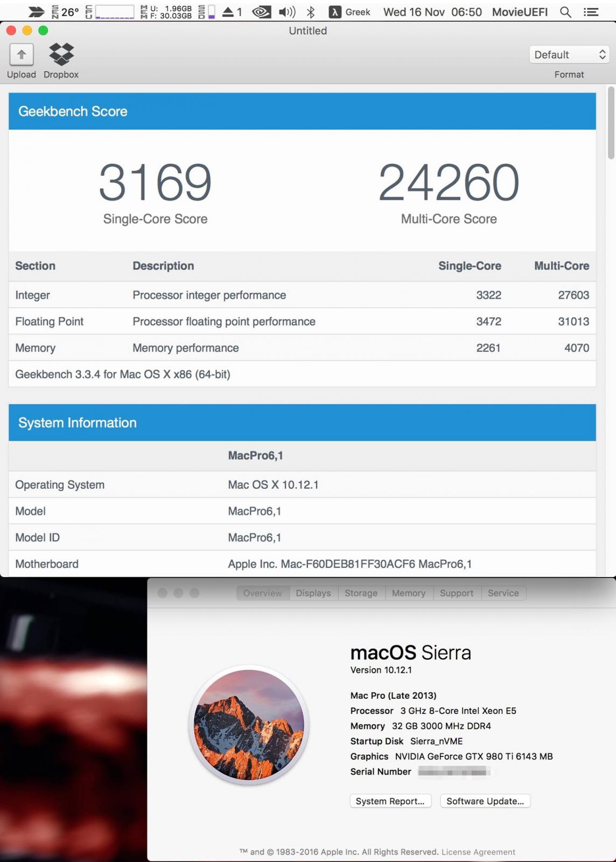Screen dimensions: 616x862
Task: Click the Floating Point single-core value 3472
Action: [488, 322]
